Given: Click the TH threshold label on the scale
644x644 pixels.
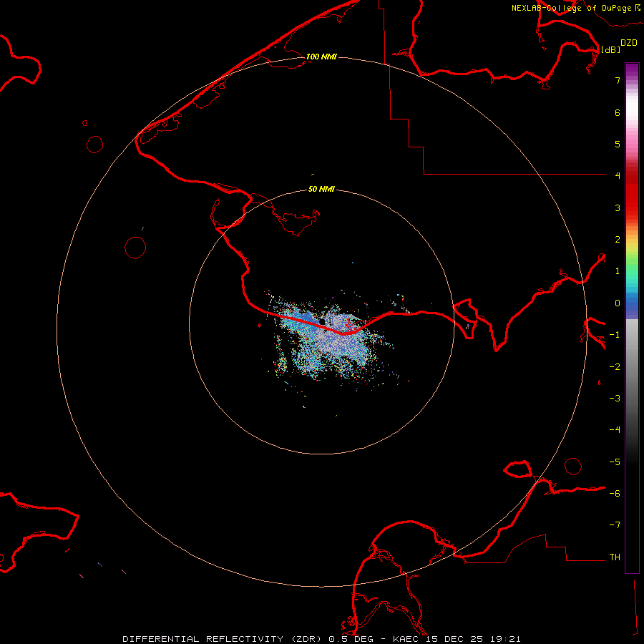Looking at the screenshot, I should click(615, 557).
